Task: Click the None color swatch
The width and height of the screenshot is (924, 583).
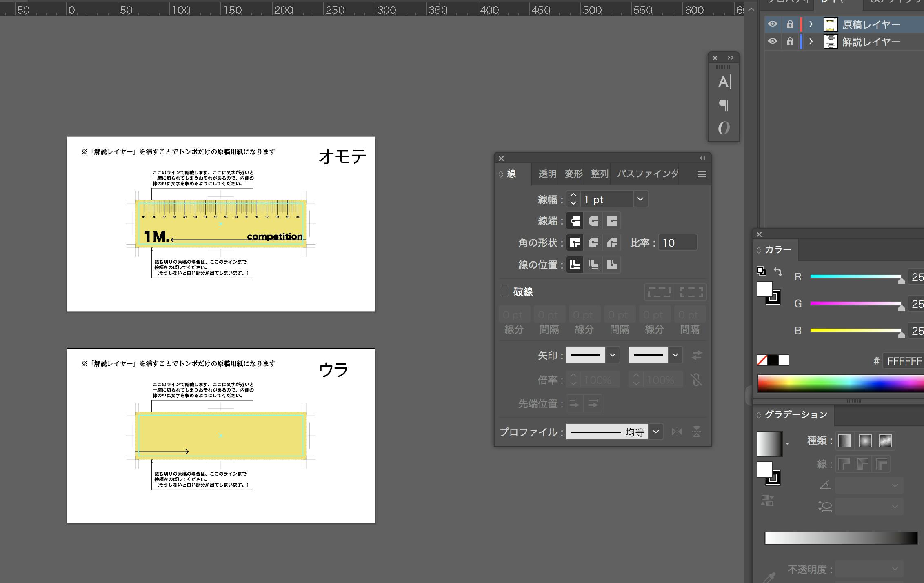Action: pos(762,360)
